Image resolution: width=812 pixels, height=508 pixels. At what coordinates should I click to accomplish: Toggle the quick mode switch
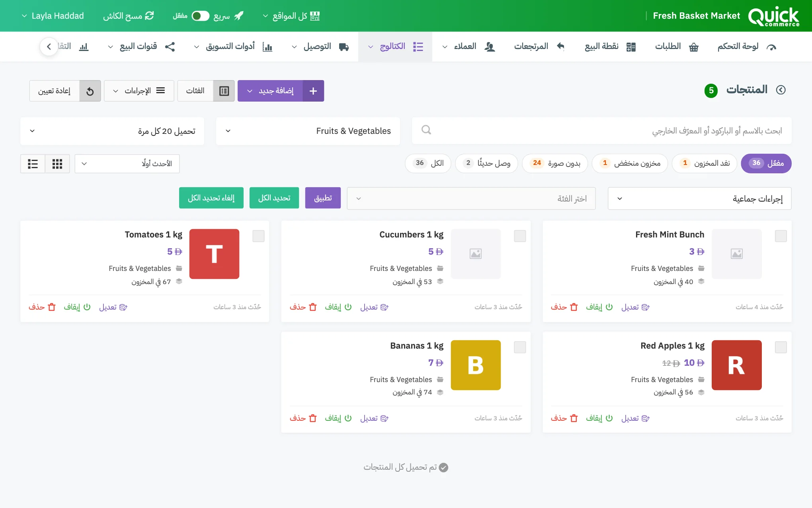coord(200,16)
